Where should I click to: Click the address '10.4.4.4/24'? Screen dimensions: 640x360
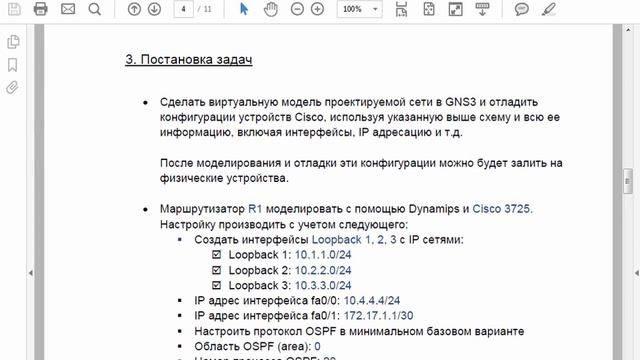coord(372,300)
